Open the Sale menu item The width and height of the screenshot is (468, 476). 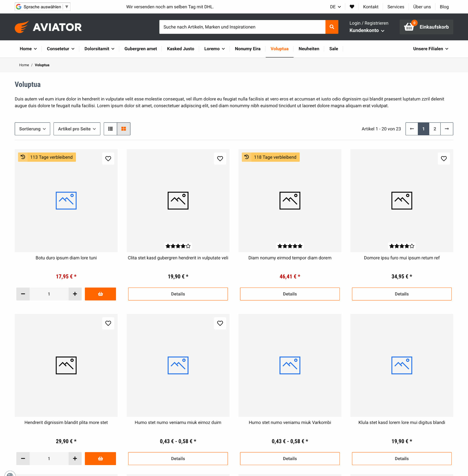334,49
